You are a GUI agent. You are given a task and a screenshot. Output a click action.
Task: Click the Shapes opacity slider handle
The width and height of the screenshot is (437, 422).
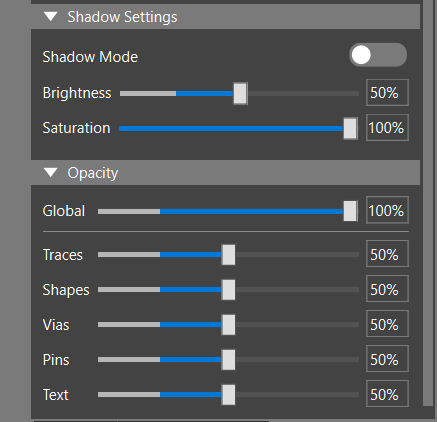tap(228, 290)
